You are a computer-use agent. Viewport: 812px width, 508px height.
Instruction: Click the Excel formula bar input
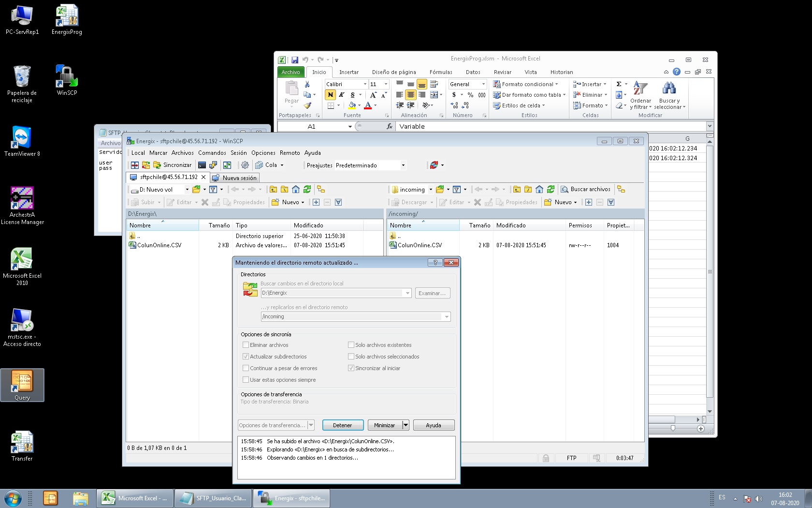(551, 126)
